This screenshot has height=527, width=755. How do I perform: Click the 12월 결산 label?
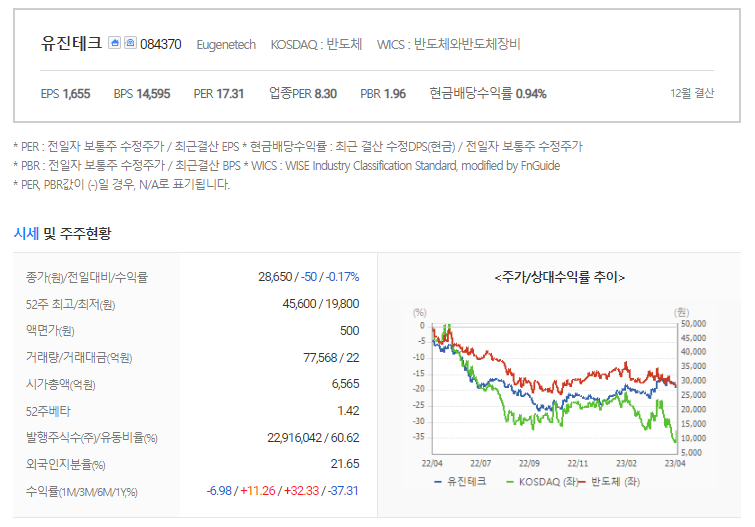pyautogui.click(x=692, y=93)
